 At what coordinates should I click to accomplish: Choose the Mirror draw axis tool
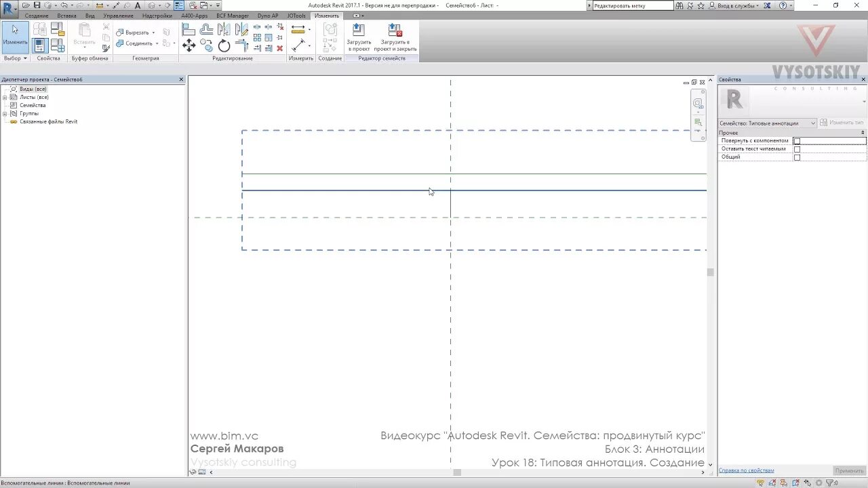[x=241, y=30]
